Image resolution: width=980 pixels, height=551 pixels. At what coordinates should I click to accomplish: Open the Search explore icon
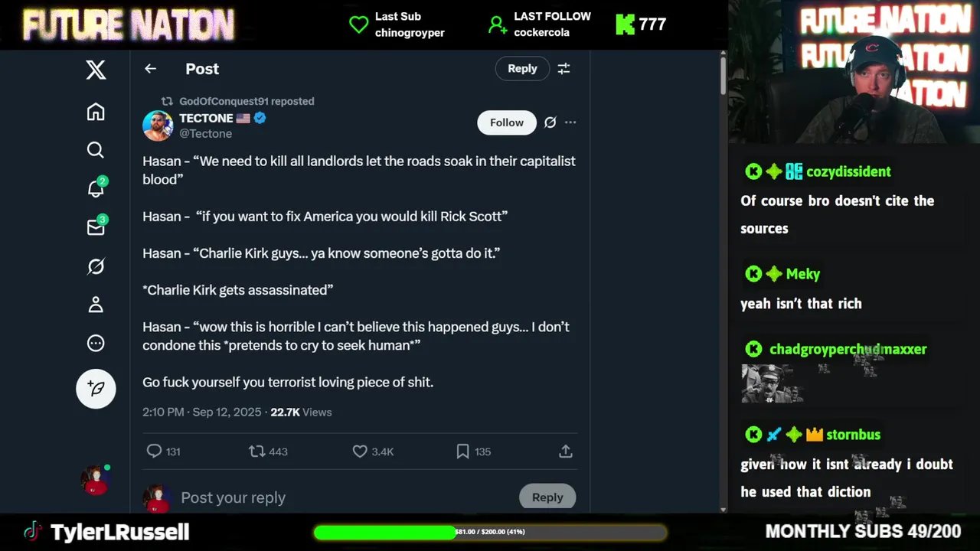pos(96,150)
